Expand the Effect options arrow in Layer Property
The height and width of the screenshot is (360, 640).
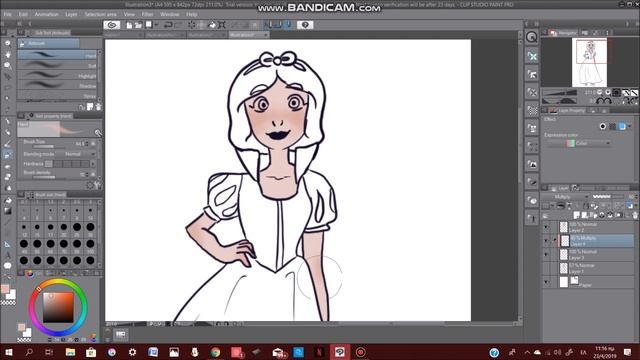(630, 127)
